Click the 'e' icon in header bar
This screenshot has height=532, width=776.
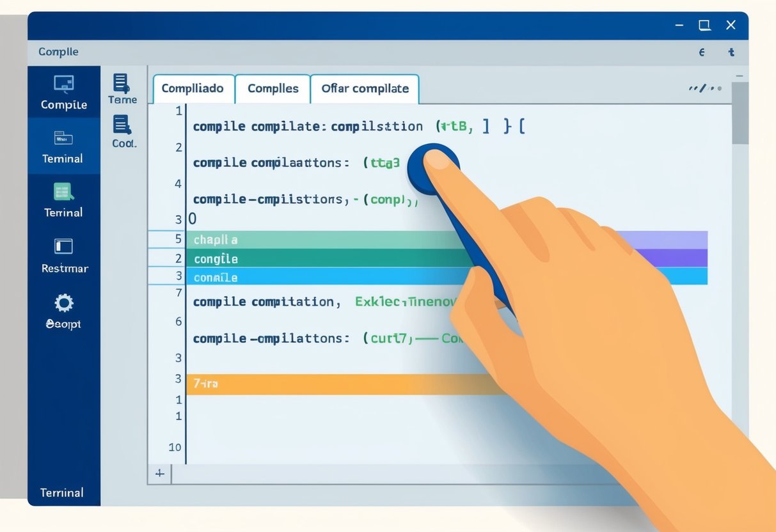702,53
